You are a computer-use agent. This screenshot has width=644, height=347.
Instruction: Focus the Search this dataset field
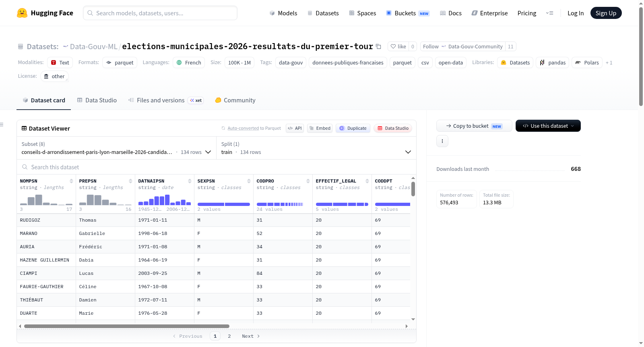coord(217,167)
